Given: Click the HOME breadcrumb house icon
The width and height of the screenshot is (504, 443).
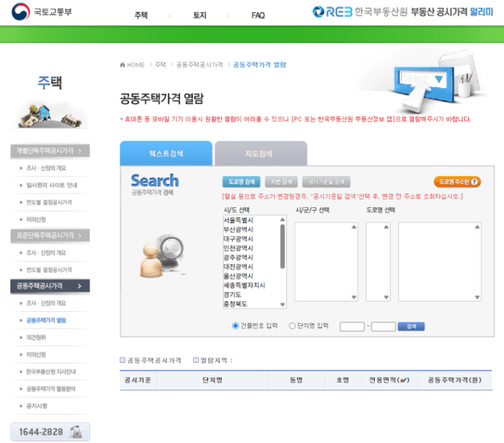Looking at the screenshot, I should pos(122,65).
